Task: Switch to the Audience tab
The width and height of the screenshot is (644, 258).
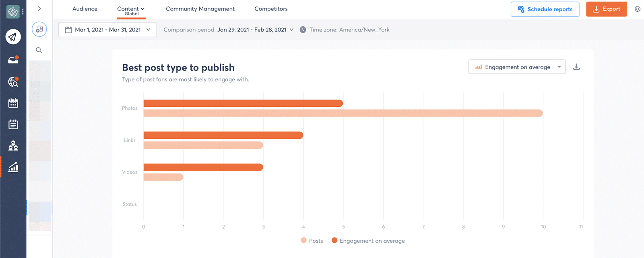Action: point(85,9)
